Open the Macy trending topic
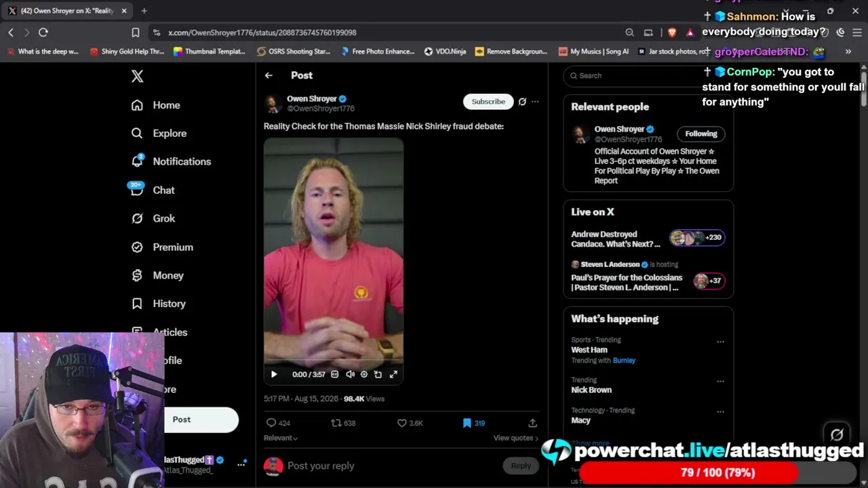The image size is (868, 488). point(580,420)
